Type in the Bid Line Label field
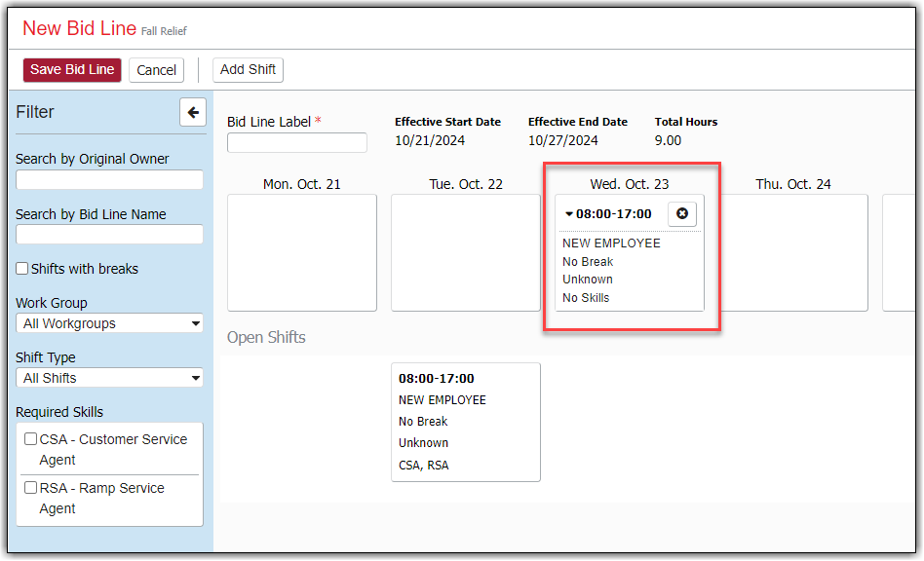This screenshot has height=561, width=924. pyautogui.click(x=297, y=143)
